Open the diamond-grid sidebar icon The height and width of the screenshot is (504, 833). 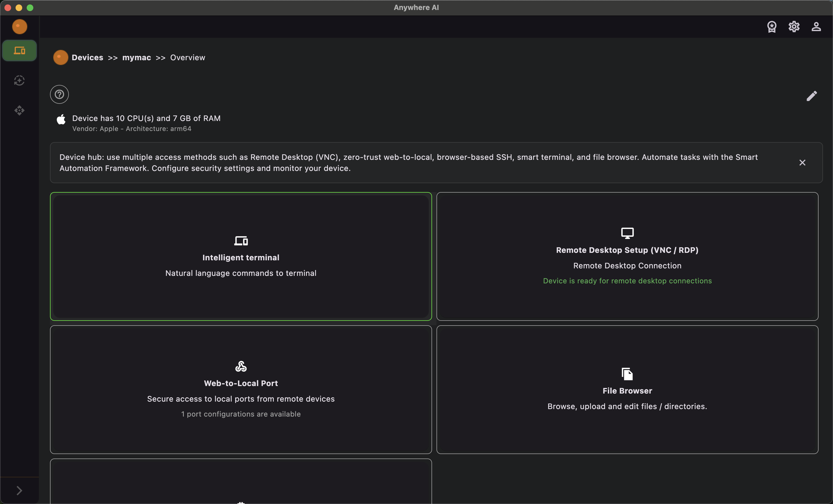19,110
